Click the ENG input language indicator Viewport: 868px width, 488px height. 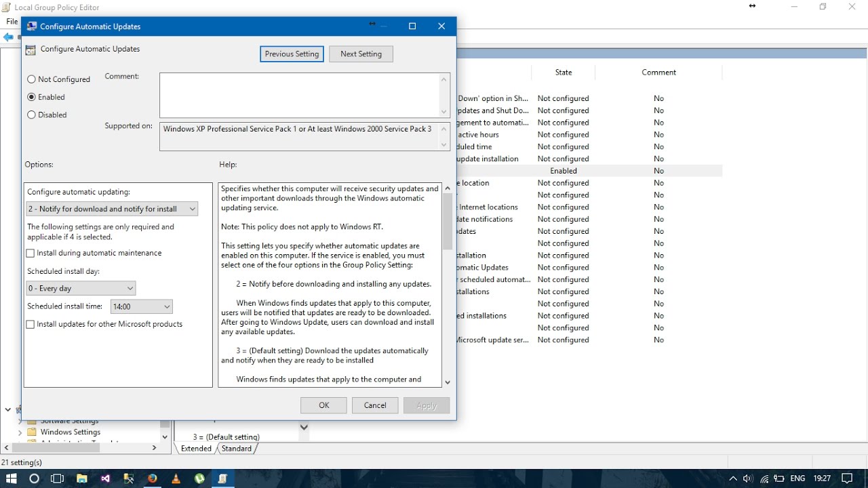coord(798,479)
